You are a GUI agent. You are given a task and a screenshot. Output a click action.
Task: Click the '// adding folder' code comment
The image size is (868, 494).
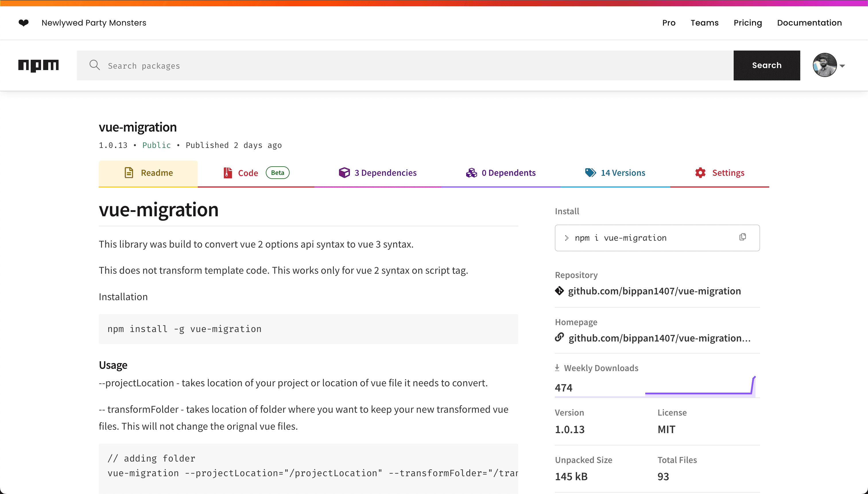click(x=151, y=458)
